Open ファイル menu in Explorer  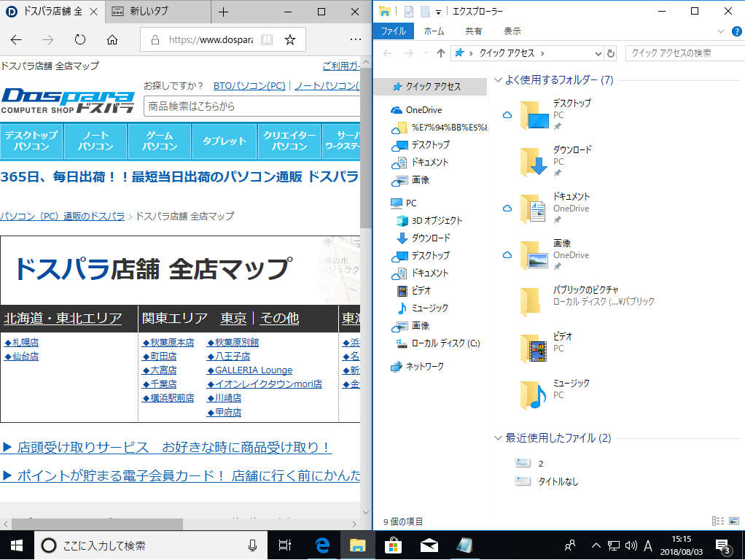(394, 31)
